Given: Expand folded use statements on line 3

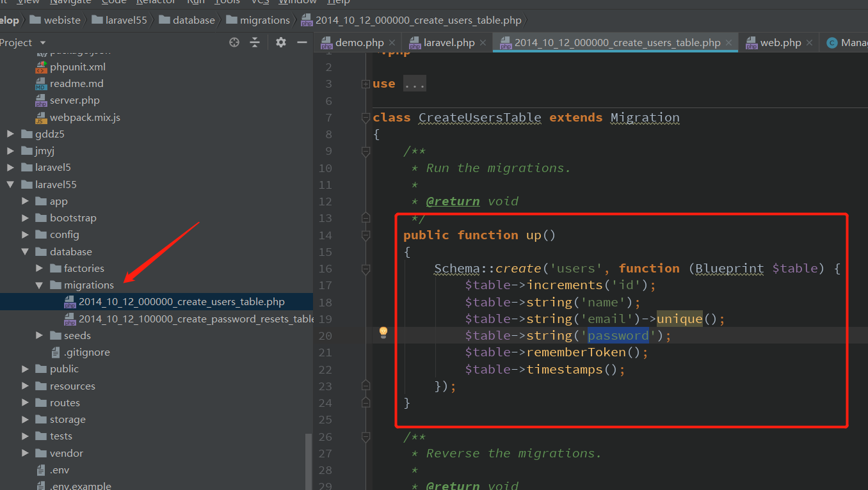Looking at the screenshot, I should [366, 84].
